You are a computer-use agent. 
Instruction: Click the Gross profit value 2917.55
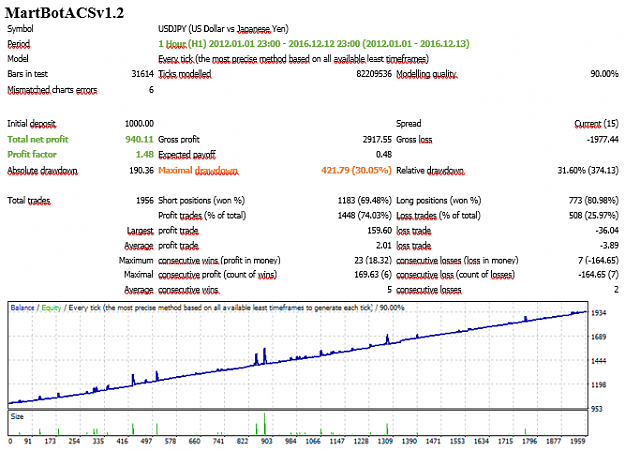coord(377,139)
